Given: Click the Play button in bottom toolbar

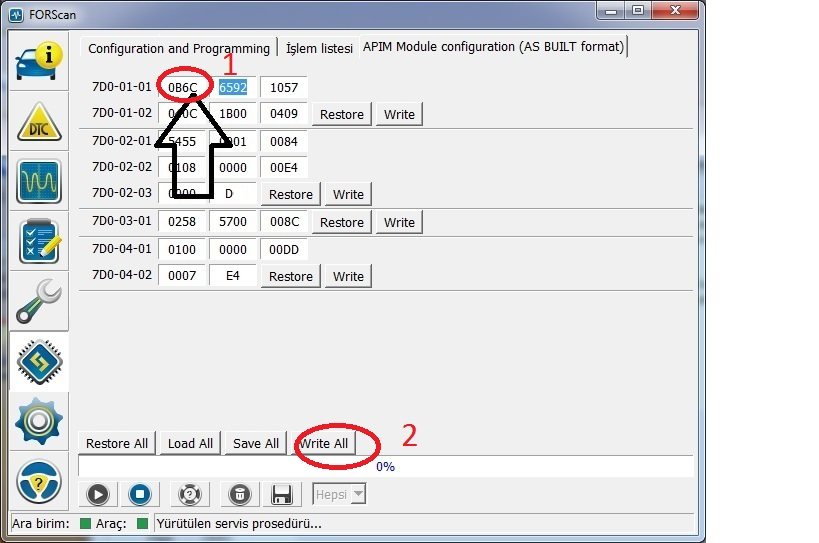Looking at the screenshot, I should (x=98, y=493).
